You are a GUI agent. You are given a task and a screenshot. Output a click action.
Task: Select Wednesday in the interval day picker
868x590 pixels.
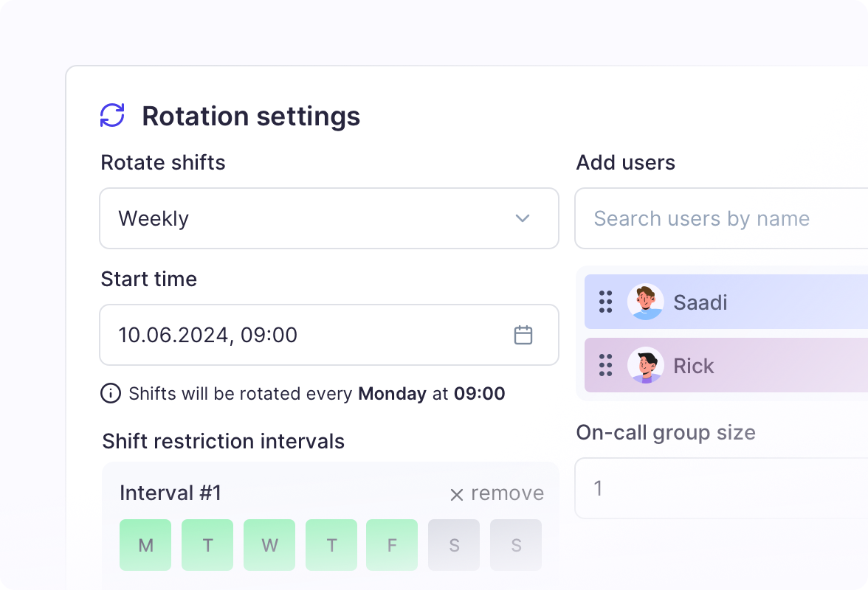tap(269, 545)
